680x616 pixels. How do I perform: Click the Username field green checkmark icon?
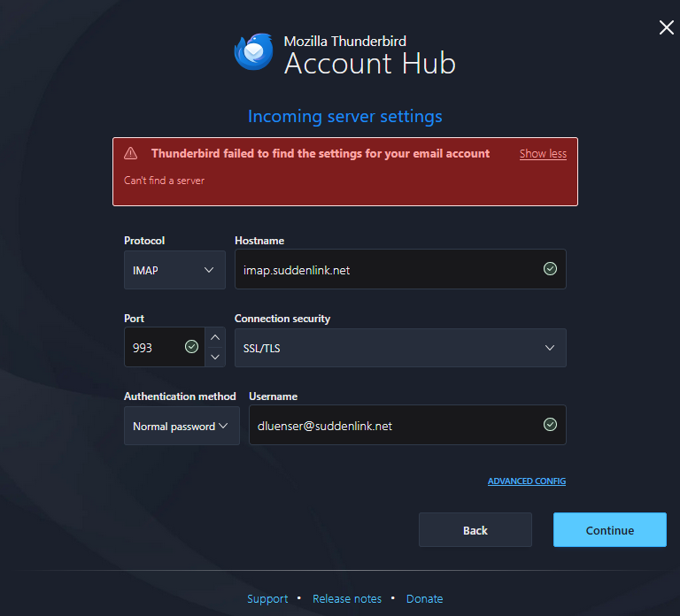(550, 425)
